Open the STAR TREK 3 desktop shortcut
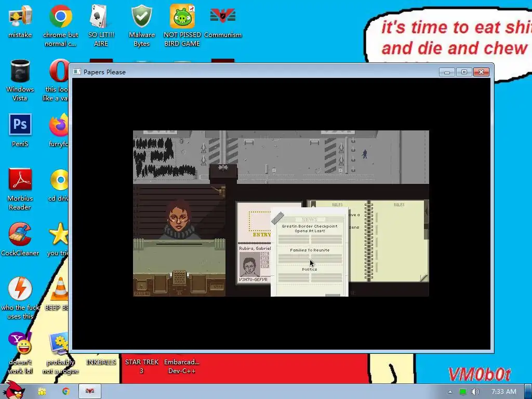Viewport: 532px width, 399px height. point(141,366)
